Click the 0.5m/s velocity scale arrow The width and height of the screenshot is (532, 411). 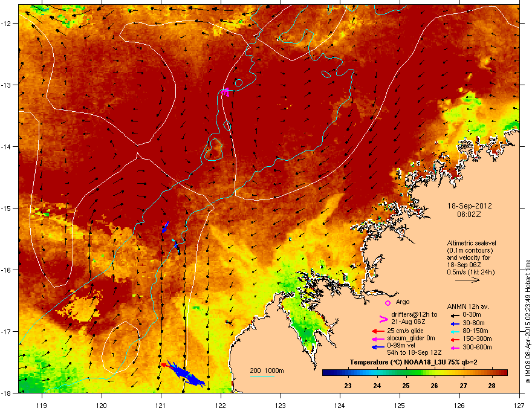467,280
